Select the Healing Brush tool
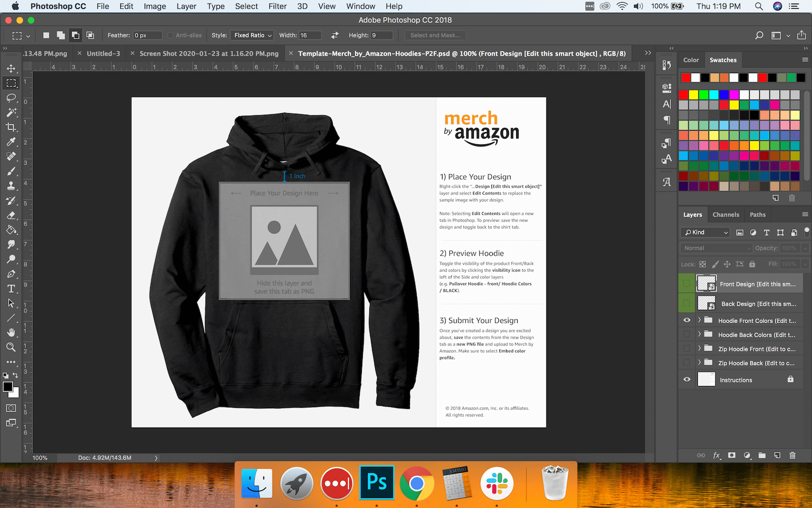The height and width of the screenshot is (508, 812). [11, 156]
